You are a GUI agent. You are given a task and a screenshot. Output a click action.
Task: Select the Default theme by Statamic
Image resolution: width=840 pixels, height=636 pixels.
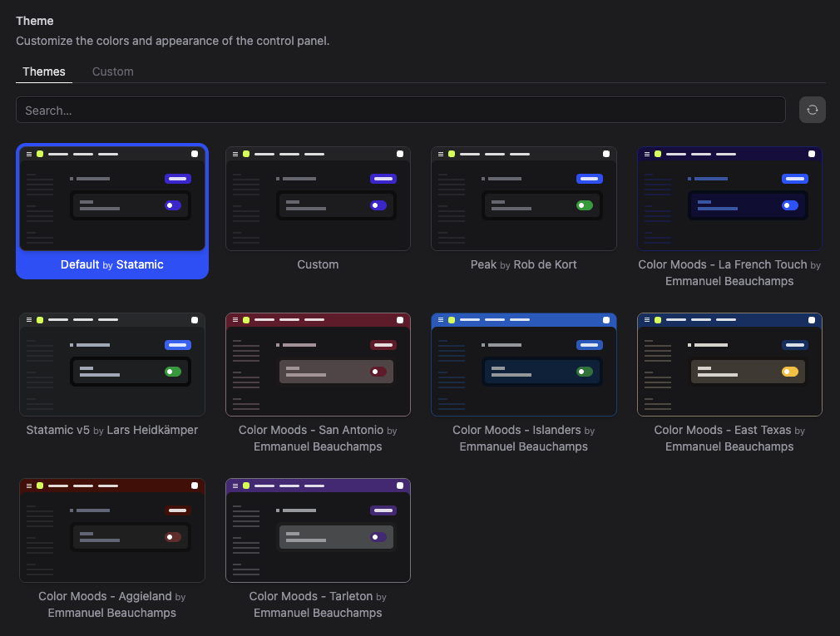pos(112,200)
